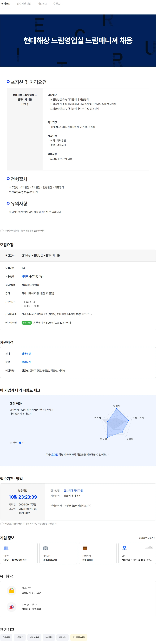This screenshot has height=644, width=156.
Task: Click the 성취지향성 radar label
Action: pos(138,418)
